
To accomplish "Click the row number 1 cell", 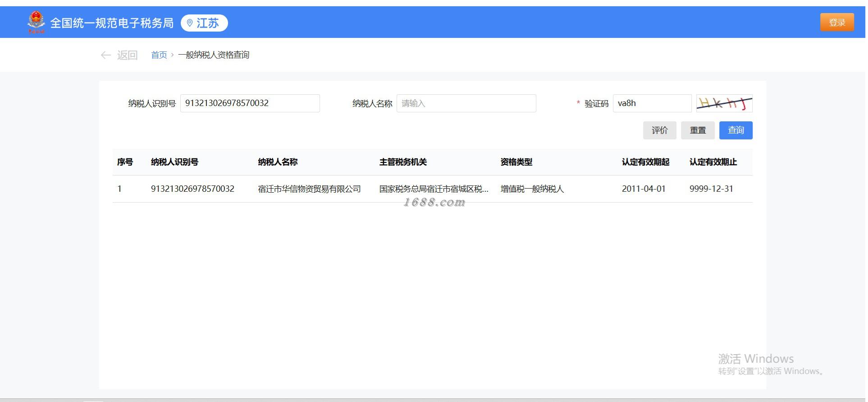I will 119,189.
